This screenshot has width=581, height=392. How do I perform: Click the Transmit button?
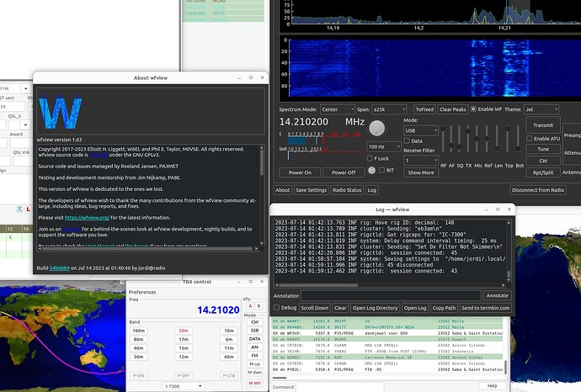point(543,125)
